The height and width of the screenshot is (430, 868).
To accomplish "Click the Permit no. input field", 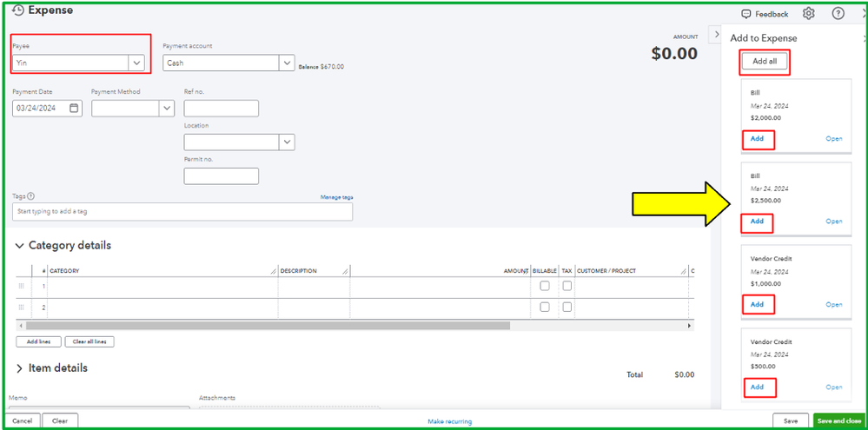I will click(x=222, y=176).
